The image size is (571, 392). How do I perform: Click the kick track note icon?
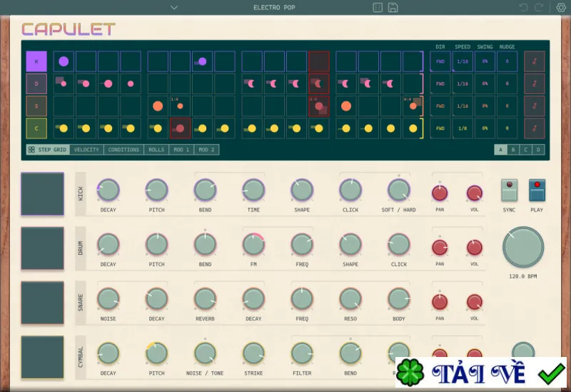pos(534,61)
